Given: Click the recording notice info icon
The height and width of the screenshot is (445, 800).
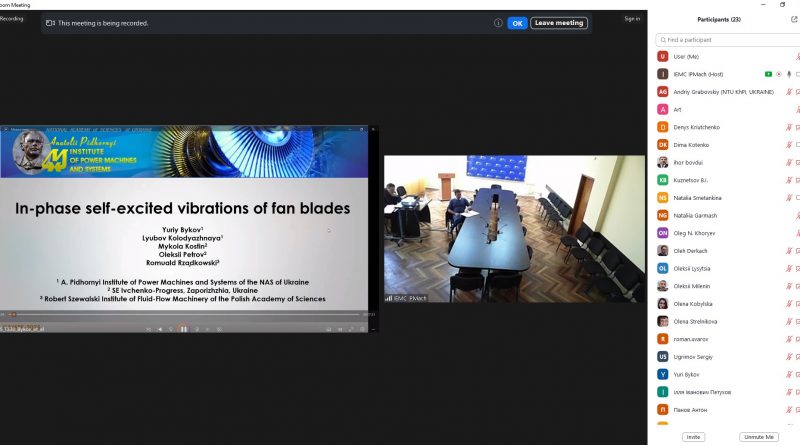Looking at the screenshot, I should point(498,22).
